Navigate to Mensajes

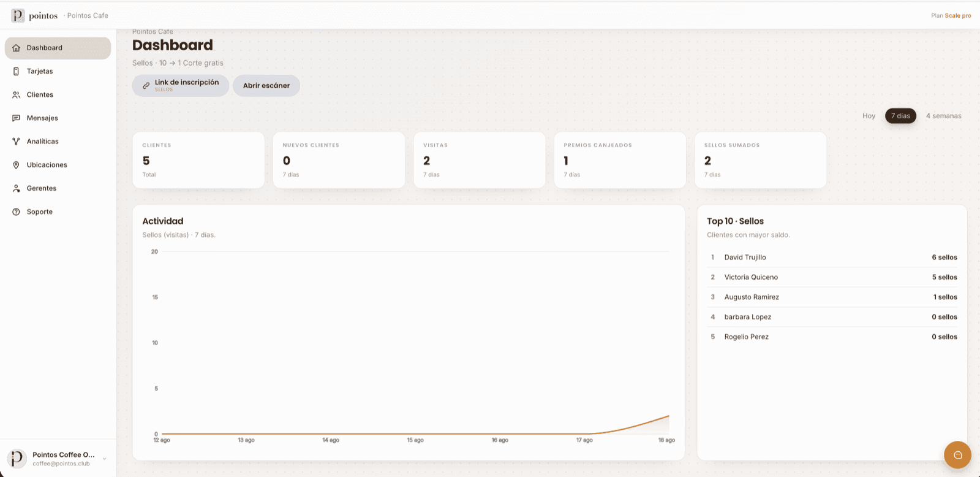58,118
